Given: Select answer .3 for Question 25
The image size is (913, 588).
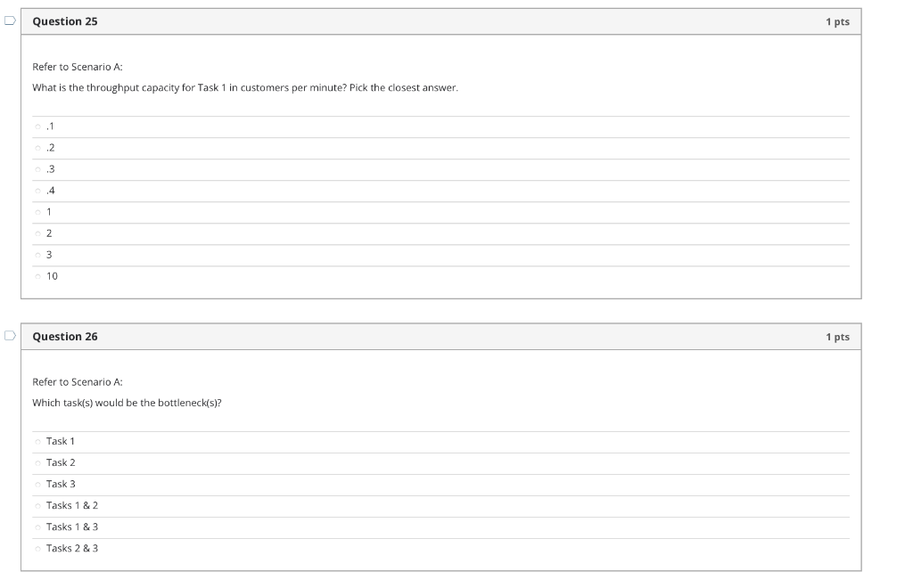Looking at the screenshot, I should click(x=37, y=169).
